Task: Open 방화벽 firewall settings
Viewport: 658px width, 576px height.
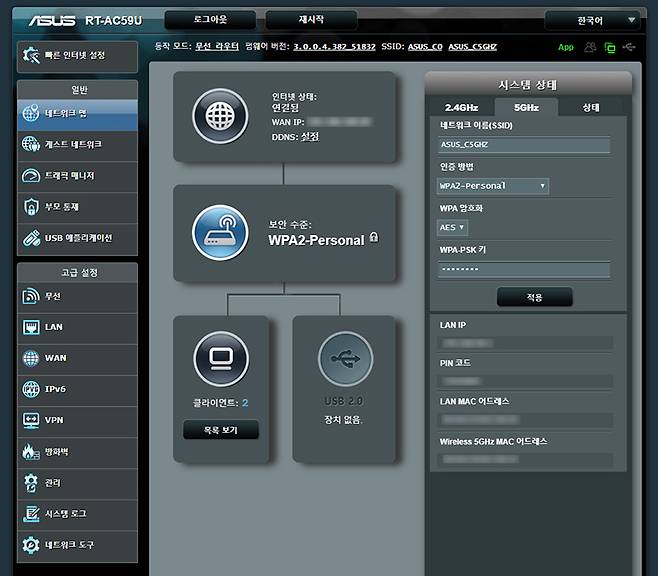Action: point(77,452)
